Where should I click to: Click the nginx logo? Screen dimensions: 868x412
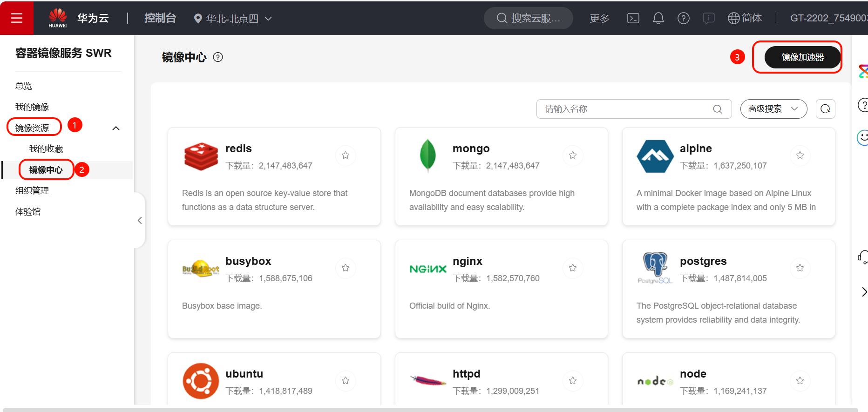[428, 269]
